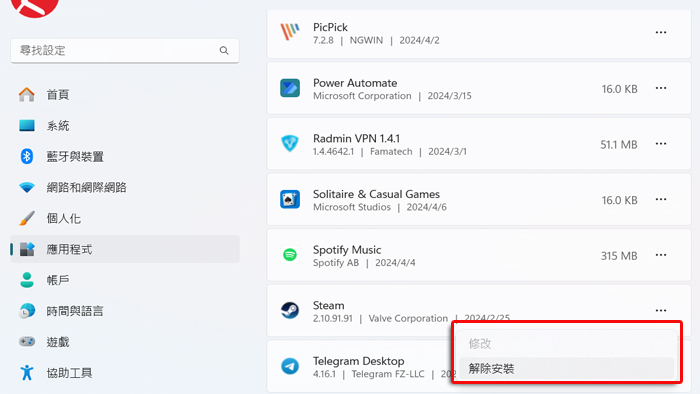Click the disabled 修改 menu entry
The height and width of the screenshot is (394, 700).
[x=566, y=344]
